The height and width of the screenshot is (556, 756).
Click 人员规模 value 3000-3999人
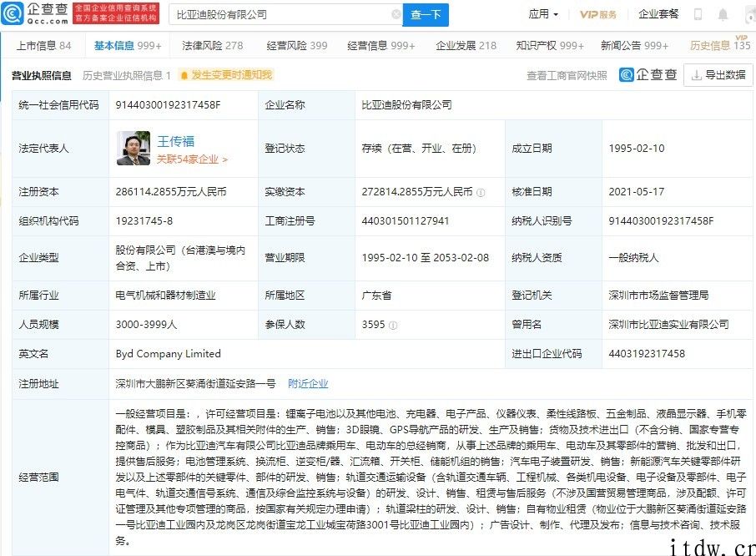pos(146,325)
